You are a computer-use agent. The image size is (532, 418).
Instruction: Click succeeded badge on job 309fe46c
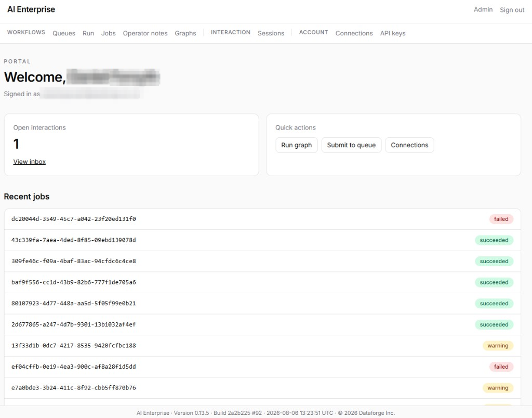pyautogui.click(x=494, y=261)
